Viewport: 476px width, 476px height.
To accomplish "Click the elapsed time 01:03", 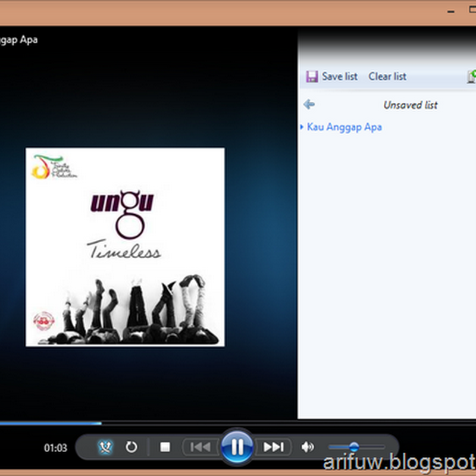I will pos(55,448).
